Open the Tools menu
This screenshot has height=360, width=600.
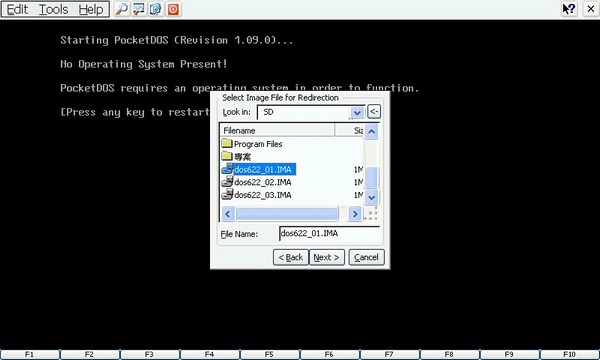[x=54, y=9]
